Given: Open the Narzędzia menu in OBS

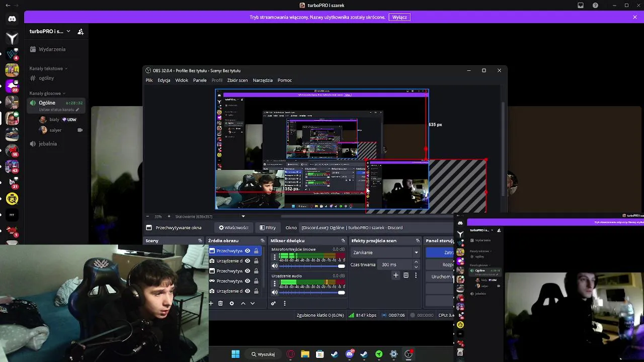Looking at the screenshot, I should tap(263, 80).
